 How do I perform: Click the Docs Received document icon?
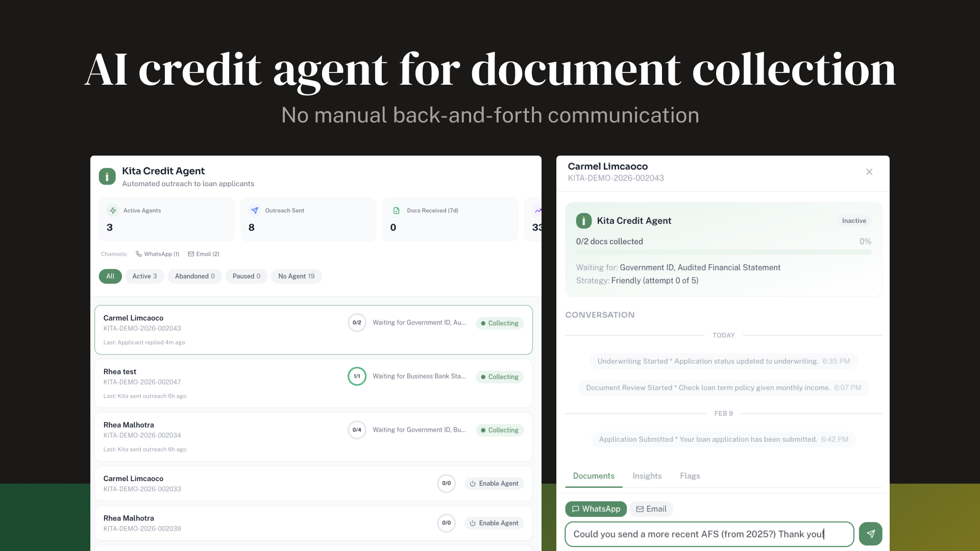click(397, 210)
